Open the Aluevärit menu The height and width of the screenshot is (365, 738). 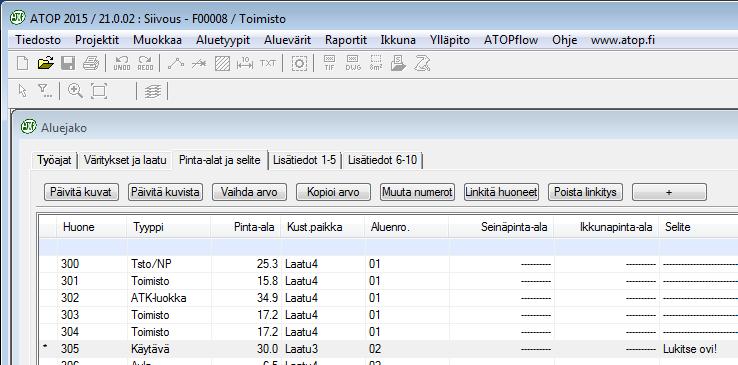(x=287, y=40)
